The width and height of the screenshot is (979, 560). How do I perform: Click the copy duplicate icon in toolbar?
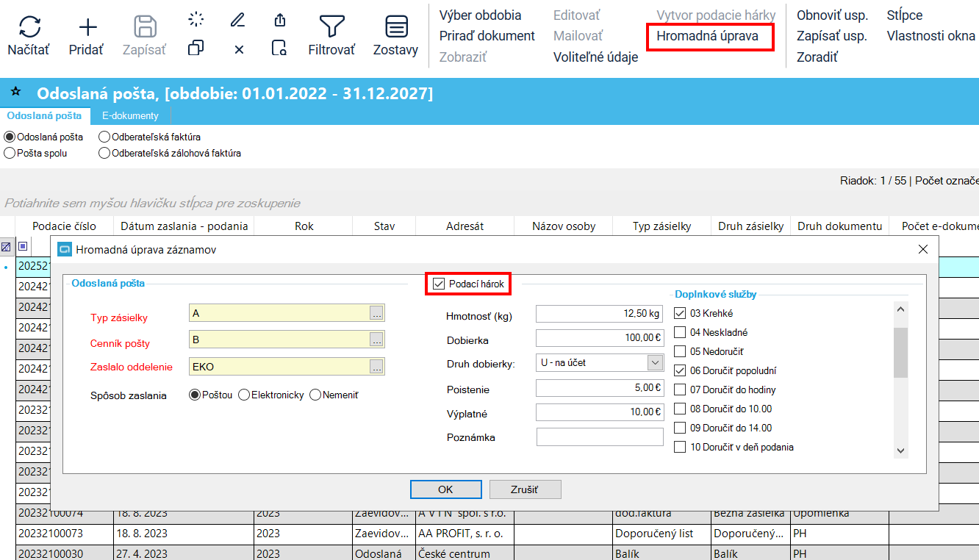196,49
